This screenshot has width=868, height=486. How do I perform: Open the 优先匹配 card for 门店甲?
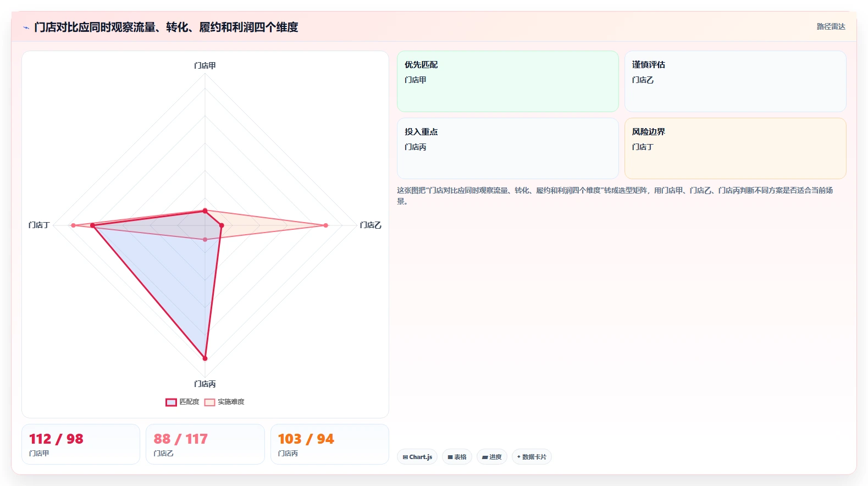pos(508,81)
